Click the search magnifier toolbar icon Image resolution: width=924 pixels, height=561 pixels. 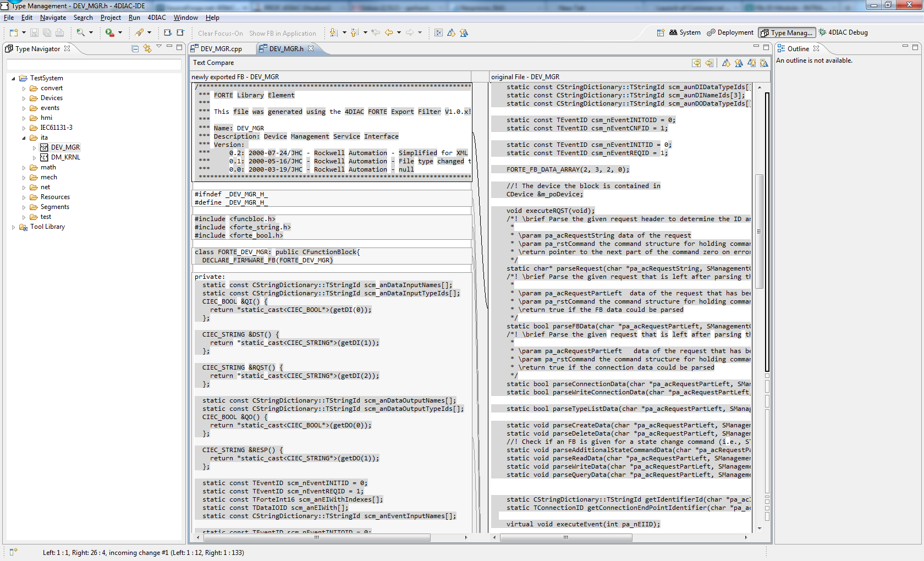pyautogui.click(x=80, y=33)
